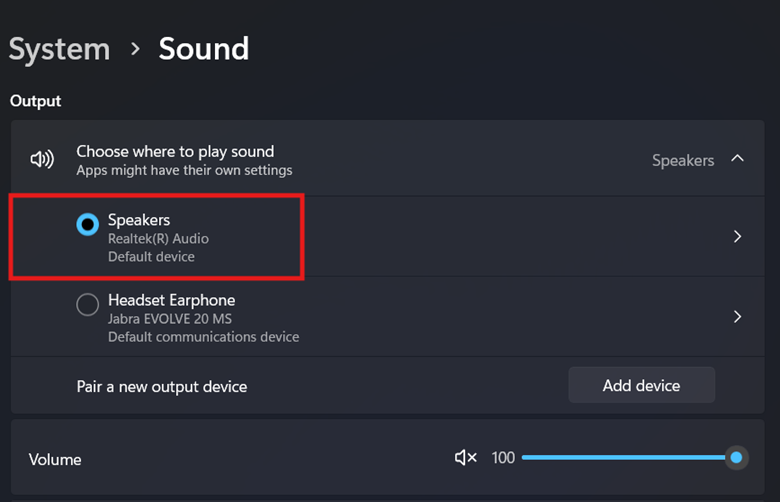Open Headset Earphone properties with right chevron
Screen dimensions: 780x502
[737, 317]
